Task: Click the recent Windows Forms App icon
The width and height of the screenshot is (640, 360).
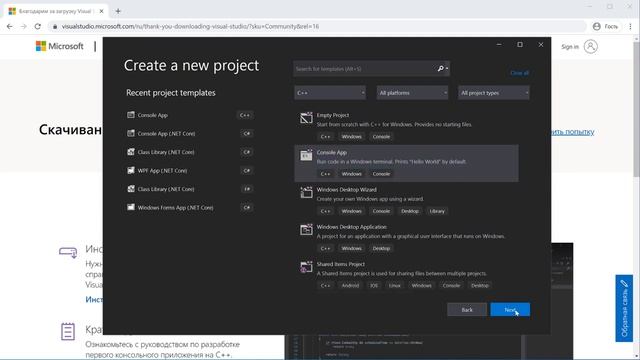Action: (131, 207)
